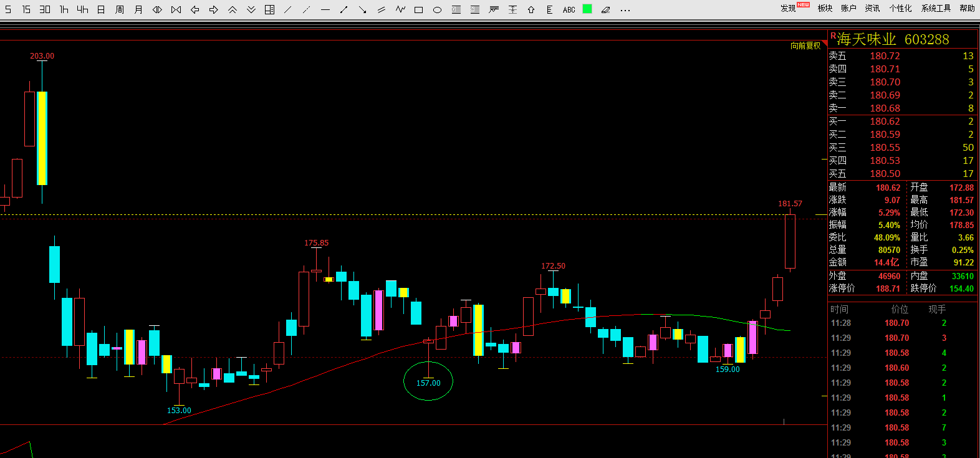Viewport: 980px width, 458px height.
Task: Expand the three-dots more tools menu
Action: click(625, 9)
